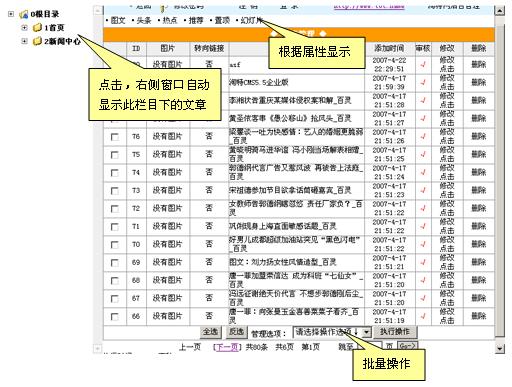Click 删除 for article ID 73
512x387 pixels.
(479, 190)
